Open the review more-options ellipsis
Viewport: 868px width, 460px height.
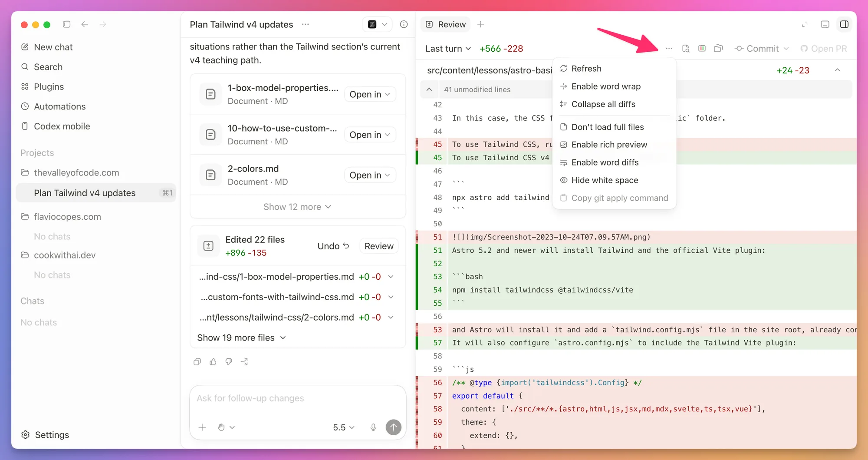point(669,49)
